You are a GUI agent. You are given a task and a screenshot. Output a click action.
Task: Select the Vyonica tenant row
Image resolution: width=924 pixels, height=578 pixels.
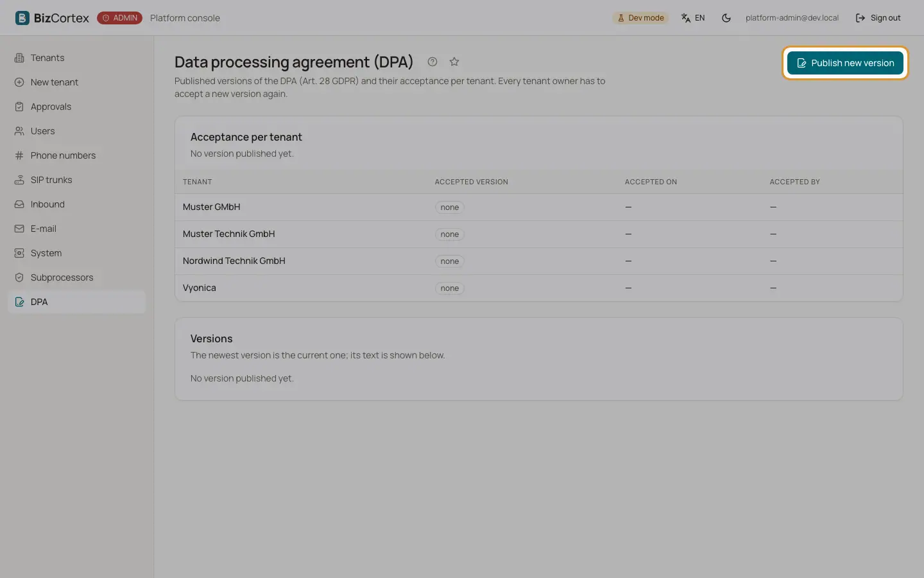[x=539, y=288]
